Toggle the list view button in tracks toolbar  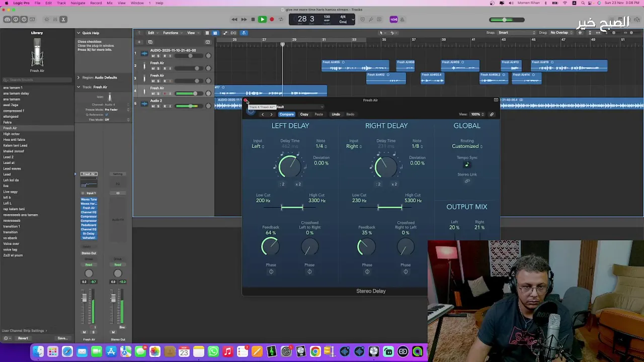pyautogui.click(x=215, y=33)
